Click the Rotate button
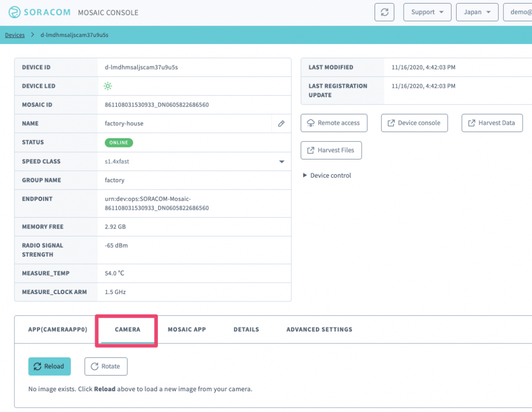Image resolution: width=532 pixels, height=412 pixels. 106,366
